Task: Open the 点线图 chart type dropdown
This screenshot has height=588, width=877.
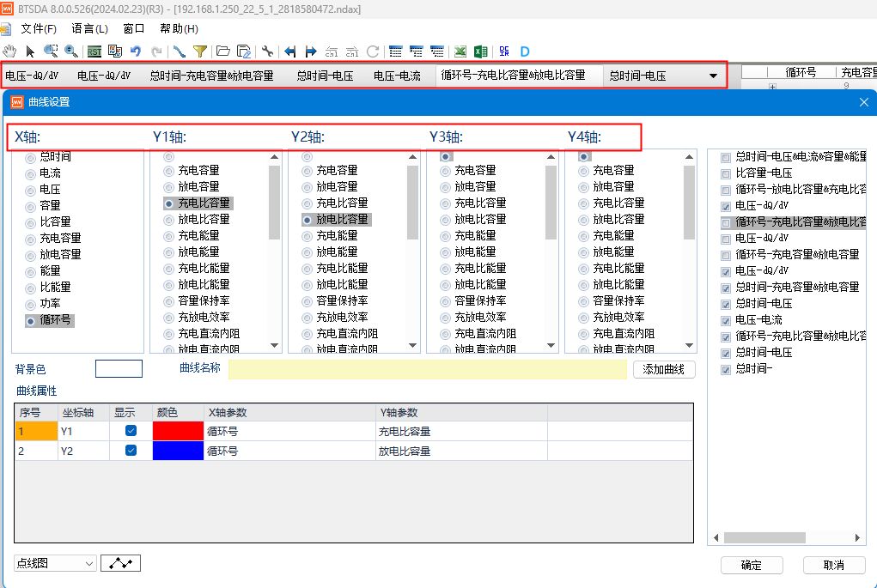Action: [55, 563]
